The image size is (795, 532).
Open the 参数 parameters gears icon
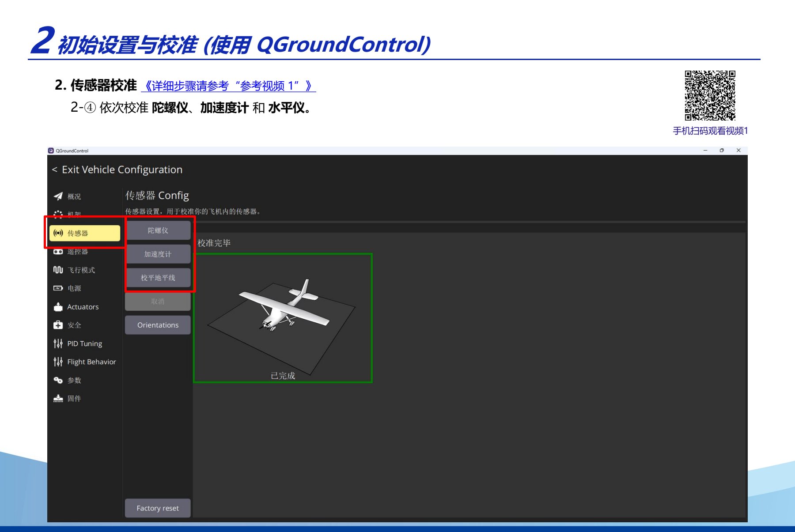(58, 380)
